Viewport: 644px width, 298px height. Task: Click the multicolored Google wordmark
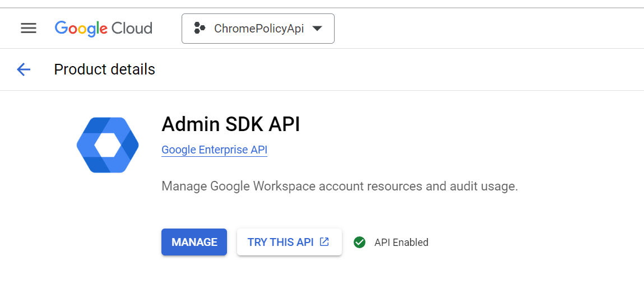[81, 28]
